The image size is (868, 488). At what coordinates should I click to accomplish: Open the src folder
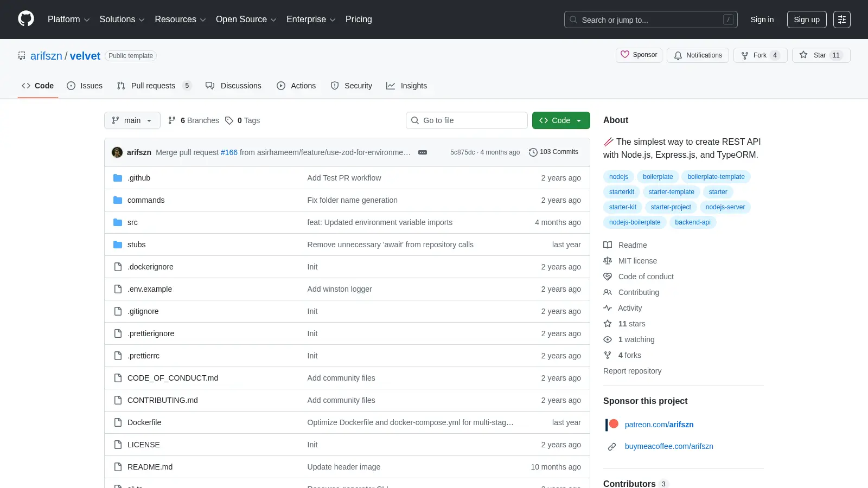132,222
